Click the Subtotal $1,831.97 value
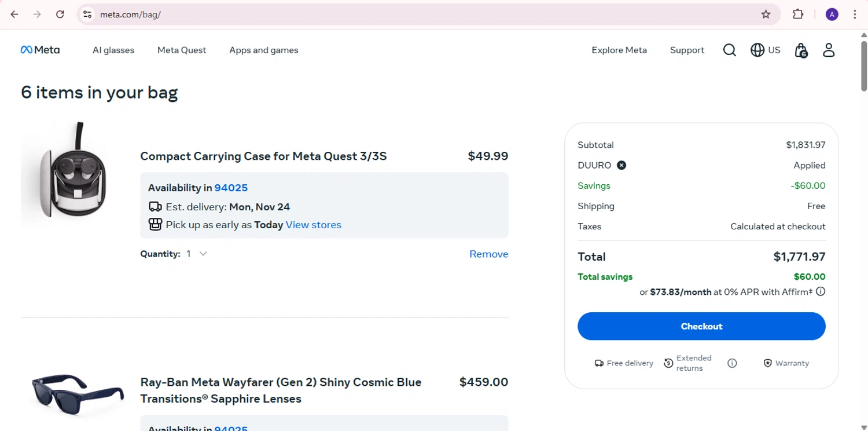This screenshot has width=868, height=431. pos(806,145)
